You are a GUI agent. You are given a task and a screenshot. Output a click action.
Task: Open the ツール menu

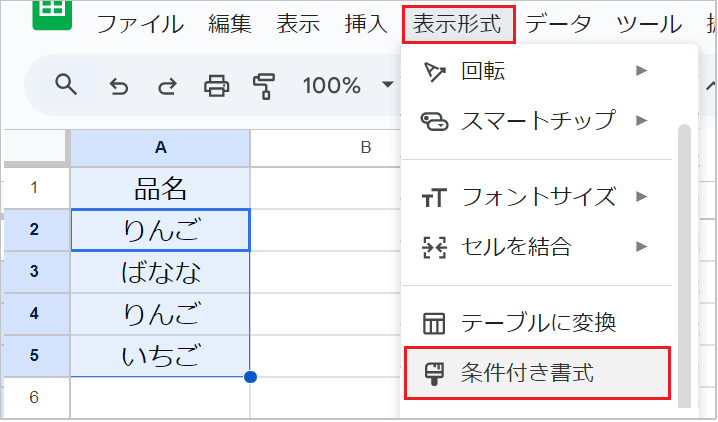pos(649,24)
